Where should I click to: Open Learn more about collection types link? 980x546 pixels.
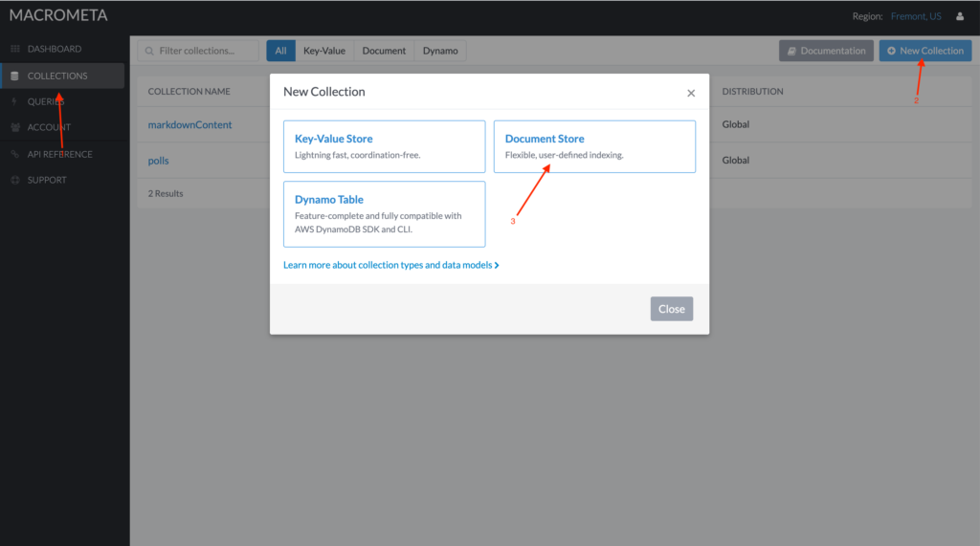(x=391, y=265)
